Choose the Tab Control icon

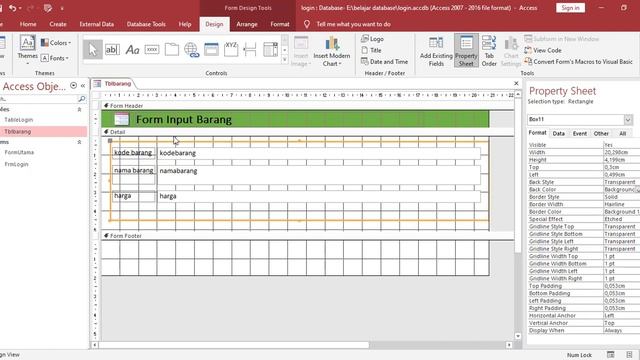pyautogui.click(x=171, y=50)
